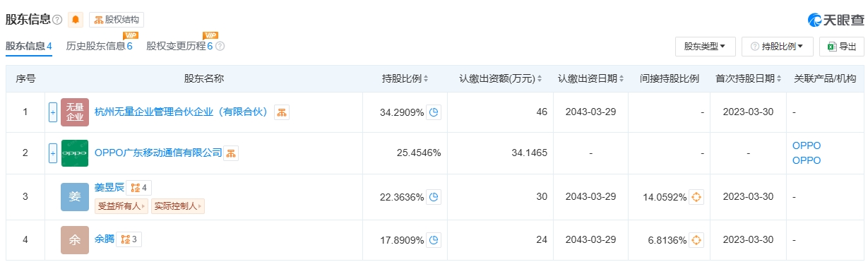The image size is (868, 262).
Task: Switch to the 股权变更历程 tab
Action: point(180,46)
